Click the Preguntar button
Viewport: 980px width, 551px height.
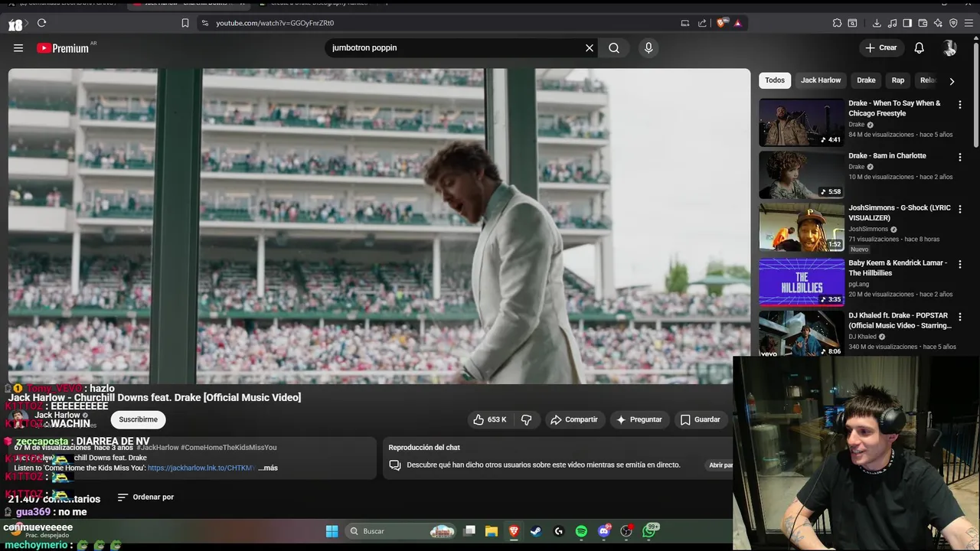[639, 419]
